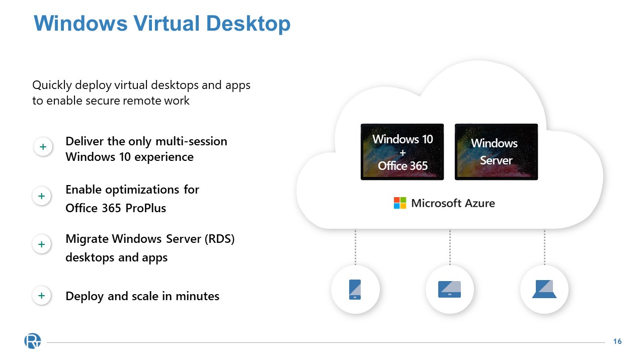The width and height of the screenshot is (644, 362).
Task: Click 'desktops and apps' bullet line
Action: click(x=117, y=257)
